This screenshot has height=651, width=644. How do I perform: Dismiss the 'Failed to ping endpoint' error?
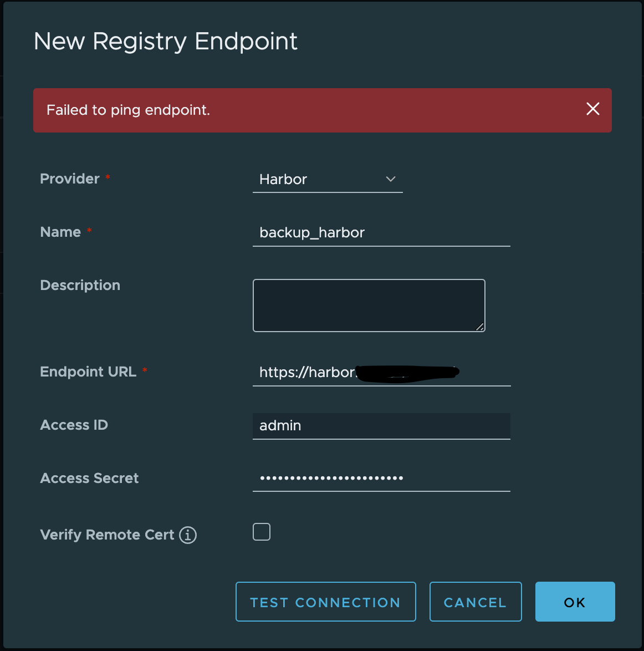(592, 109)
